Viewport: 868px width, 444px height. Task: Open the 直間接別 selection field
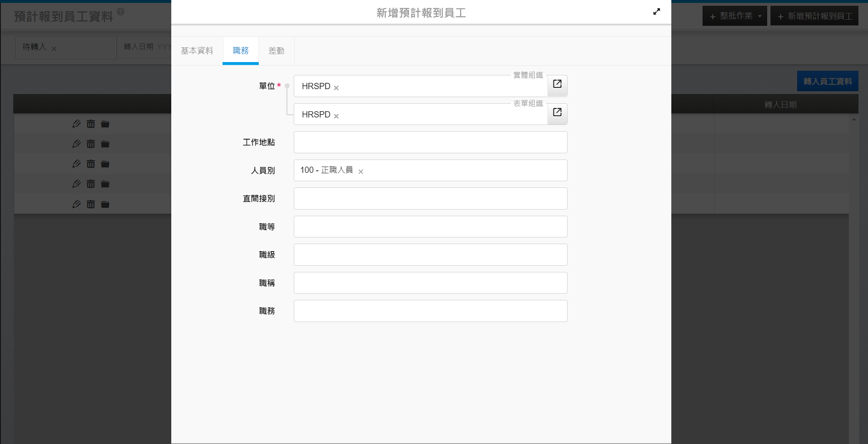[430, 199]
